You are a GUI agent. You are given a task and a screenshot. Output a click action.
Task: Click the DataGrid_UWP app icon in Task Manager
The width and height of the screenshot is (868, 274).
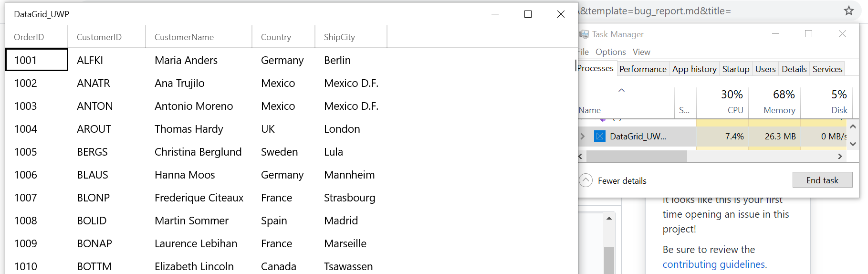(x=600, y=136)
